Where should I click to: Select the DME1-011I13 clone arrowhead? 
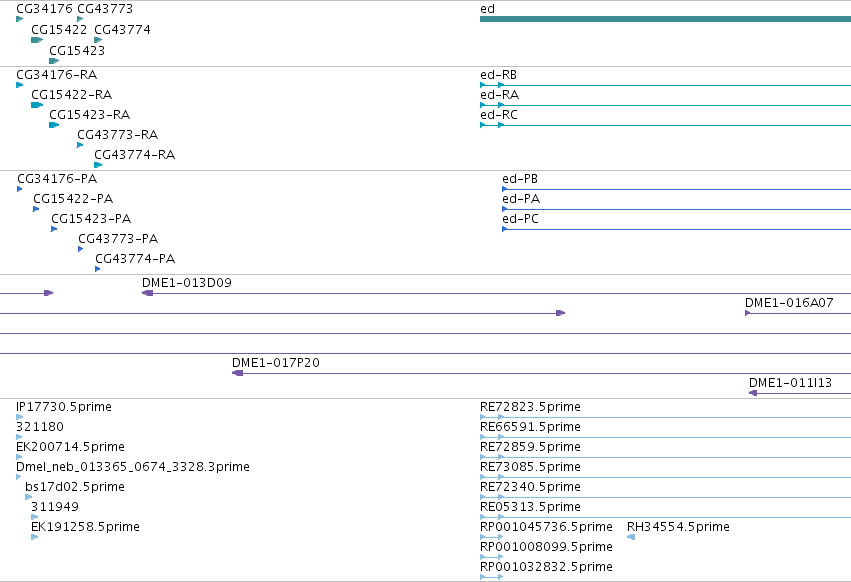coord(753,393)
